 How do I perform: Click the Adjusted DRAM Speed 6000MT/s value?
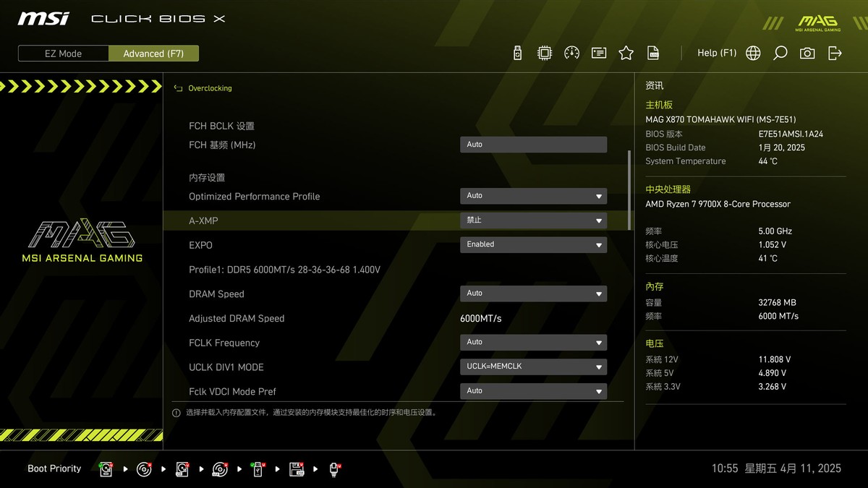481,318
